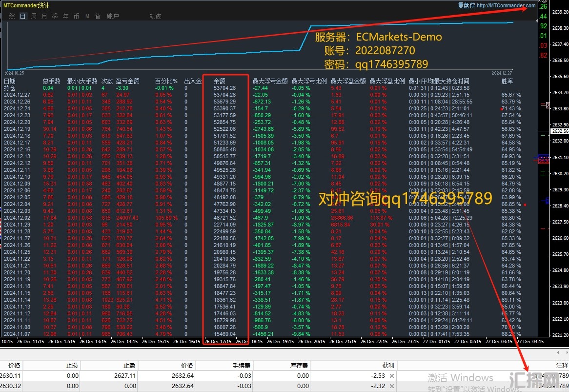The image size is (569, 392).
Task: Open the 周 weekly statistics tab
Action: pyautogui.click(x=34, y=16)
